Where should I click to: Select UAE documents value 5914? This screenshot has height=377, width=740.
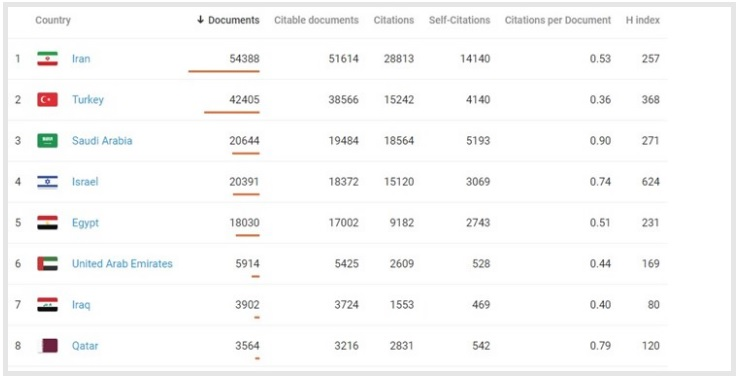247,264
